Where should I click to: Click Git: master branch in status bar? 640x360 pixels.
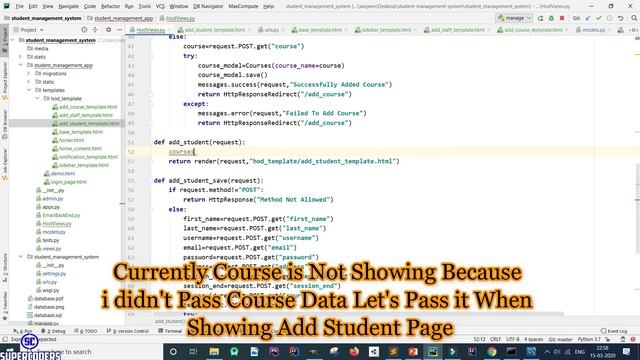point(560,339)
